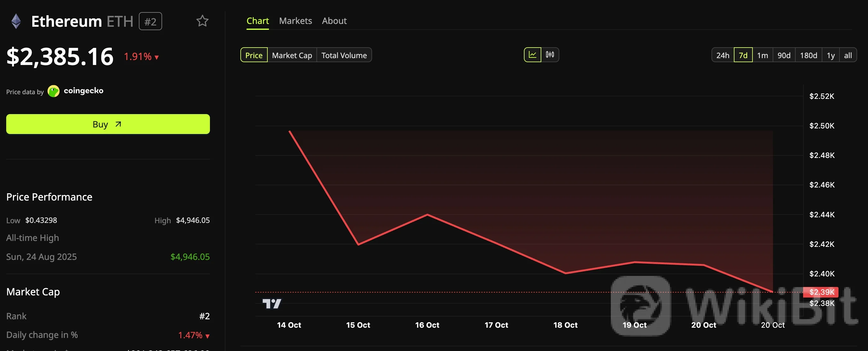
Task: Select the Market Cap data toggle
Action: point(292,55)
